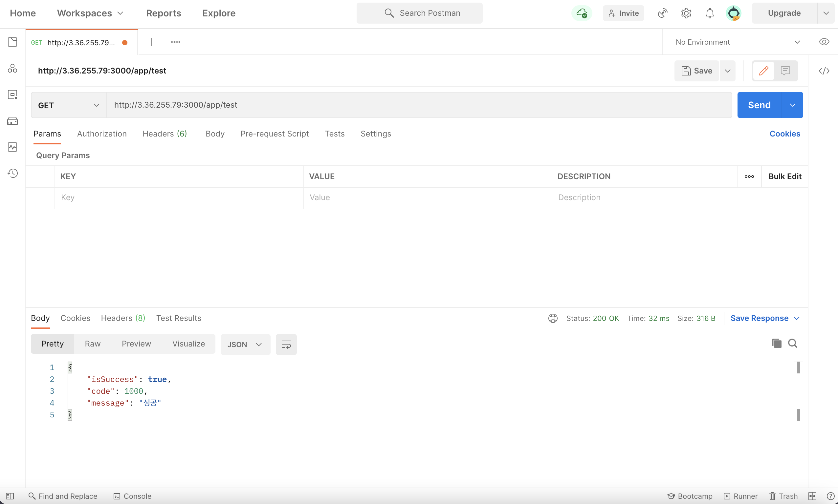Viewport: 838px width, 504px height.
Task: Copy response body with copy icon
Action: 777,343
